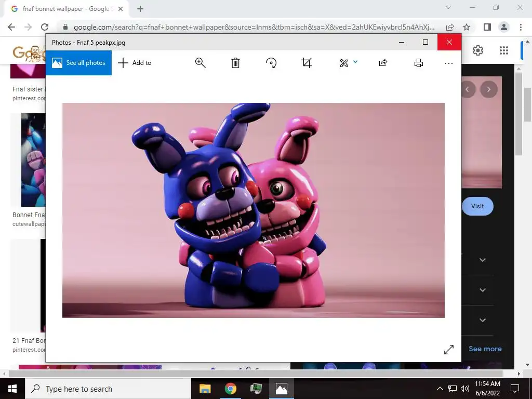The image size is (532, 399).
Task: Expand third chevron in Google side panel
Action: 483,320
